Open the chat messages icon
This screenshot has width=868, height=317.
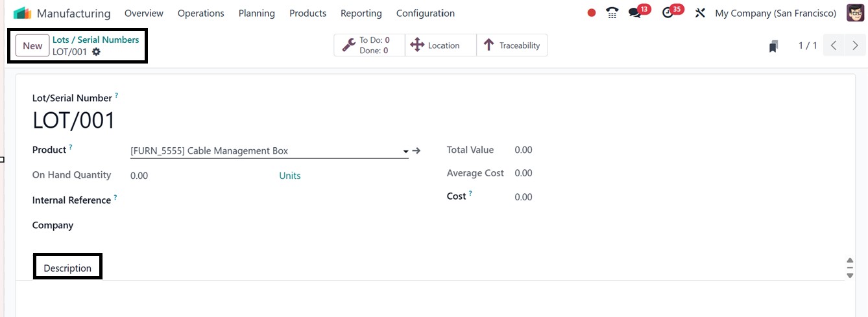click(x=635, y=14)
